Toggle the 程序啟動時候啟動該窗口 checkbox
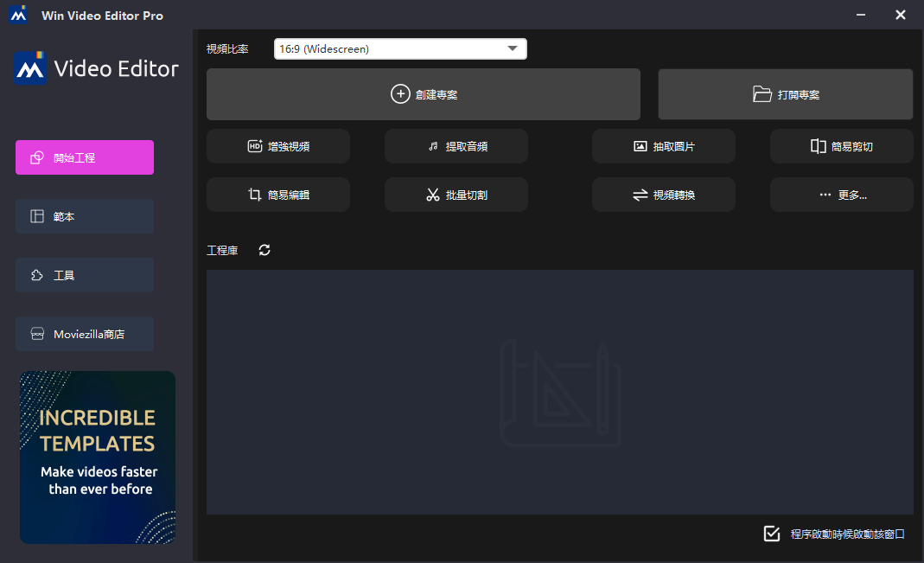Screen dimensions: 924x563 (772, 534)
